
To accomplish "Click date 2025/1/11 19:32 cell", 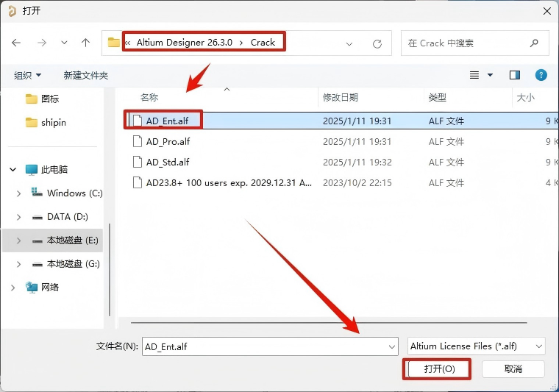I will [x=357, y=162].
